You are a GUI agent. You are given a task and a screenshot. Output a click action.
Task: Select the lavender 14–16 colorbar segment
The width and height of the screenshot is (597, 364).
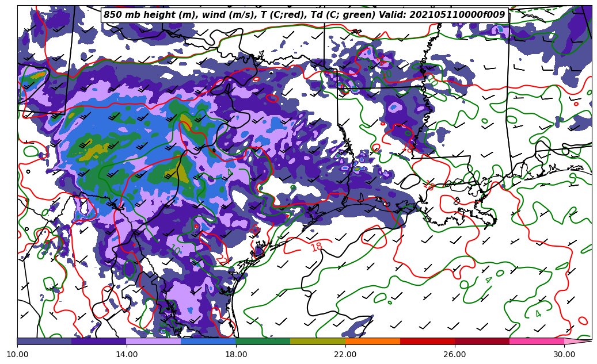[154, 341]
